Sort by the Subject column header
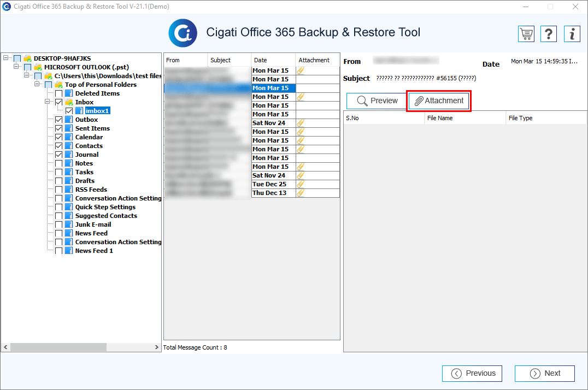This screenshot has width=588, height=390. coord(229,60)
